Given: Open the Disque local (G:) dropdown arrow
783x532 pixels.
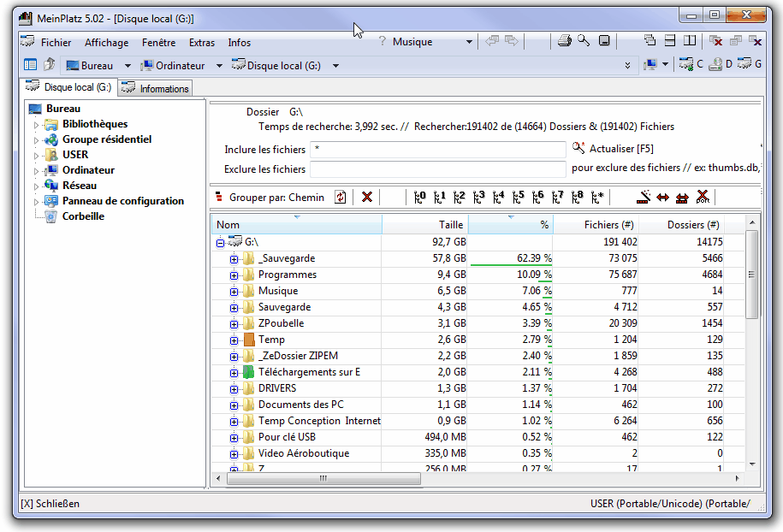Looking at the screenshot, I should pos(336,66).
